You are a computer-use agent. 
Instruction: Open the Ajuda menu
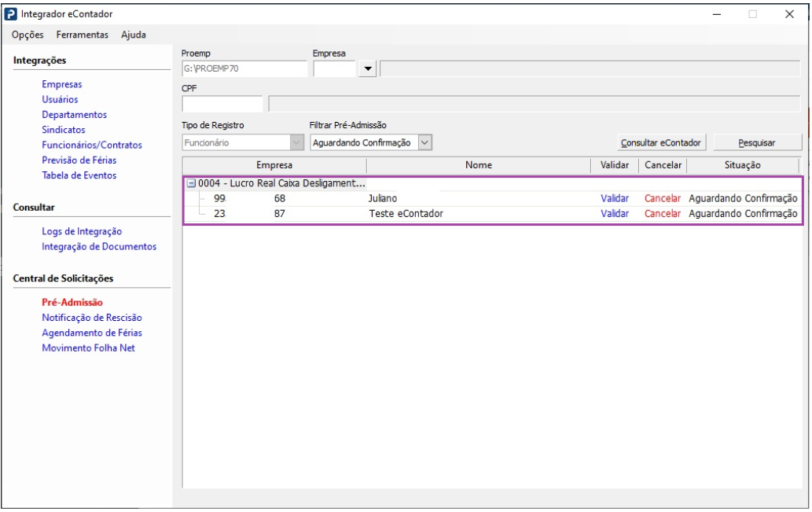point(133,35)
